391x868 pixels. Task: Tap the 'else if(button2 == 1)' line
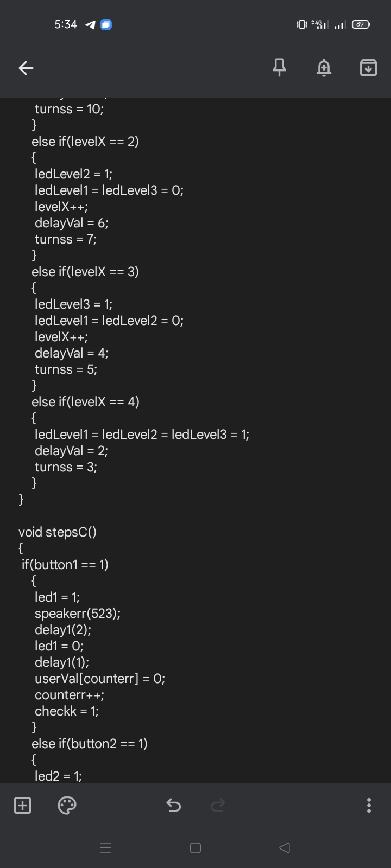coord(90,743)
